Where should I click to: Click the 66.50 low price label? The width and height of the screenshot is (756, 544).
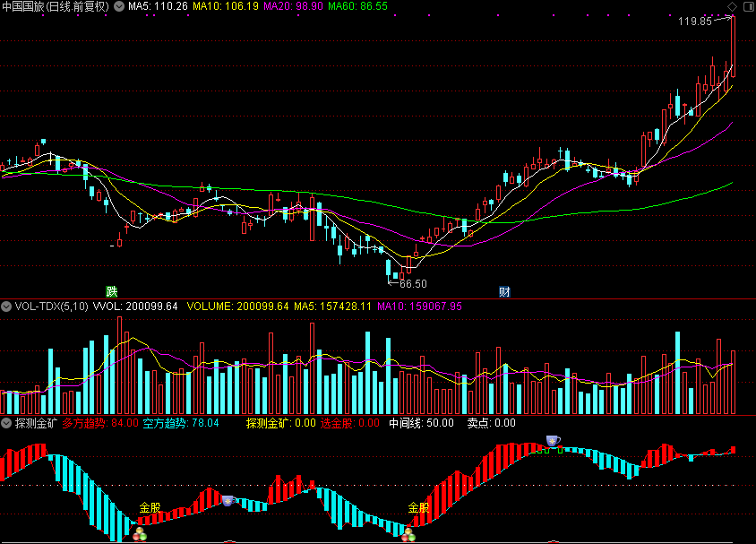(x=413, y=284)
